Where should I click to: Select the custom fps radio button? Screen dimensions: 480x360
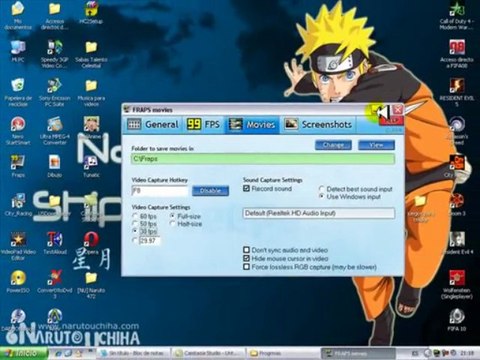tap(135, 240)
